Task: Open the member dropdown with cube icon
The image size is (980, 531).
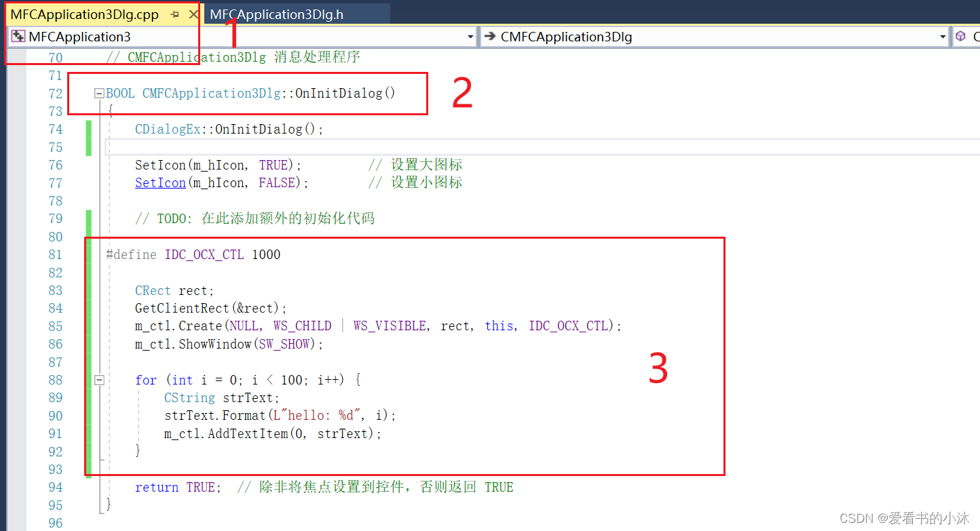Action: 966,37
